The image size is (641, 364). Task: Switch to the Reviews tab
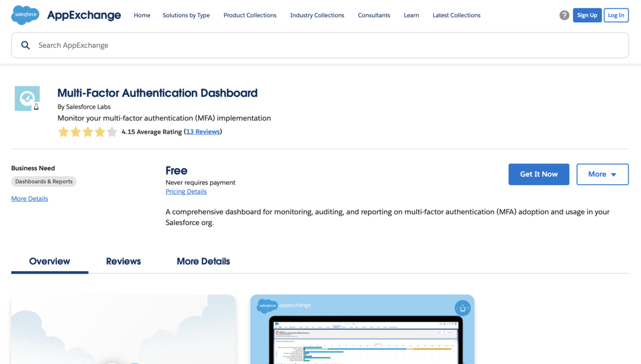(123, 262)
